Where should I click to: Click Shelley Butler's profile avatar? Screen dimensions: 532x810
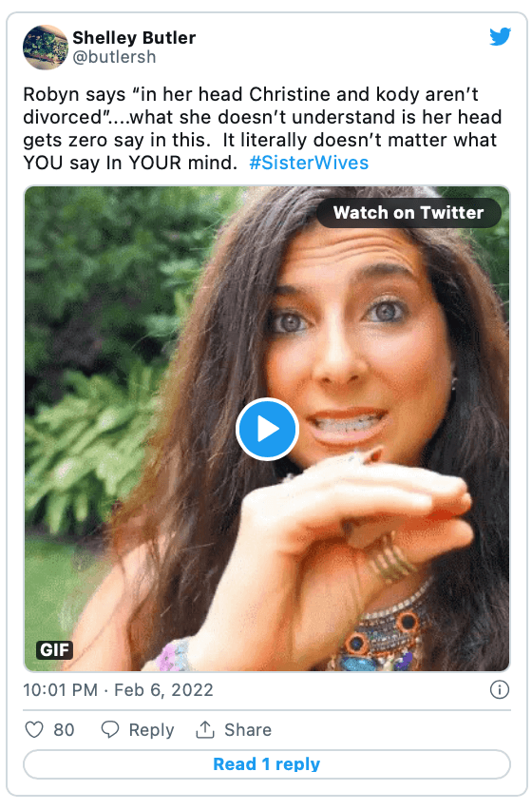[x=46, y=47]
